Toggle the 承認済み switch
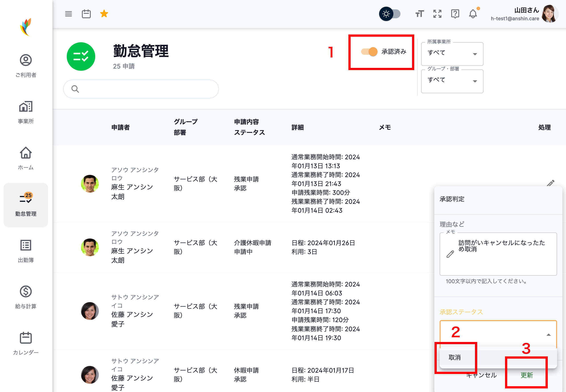Viewport: 566px width, 392px height. pos(369,52)
